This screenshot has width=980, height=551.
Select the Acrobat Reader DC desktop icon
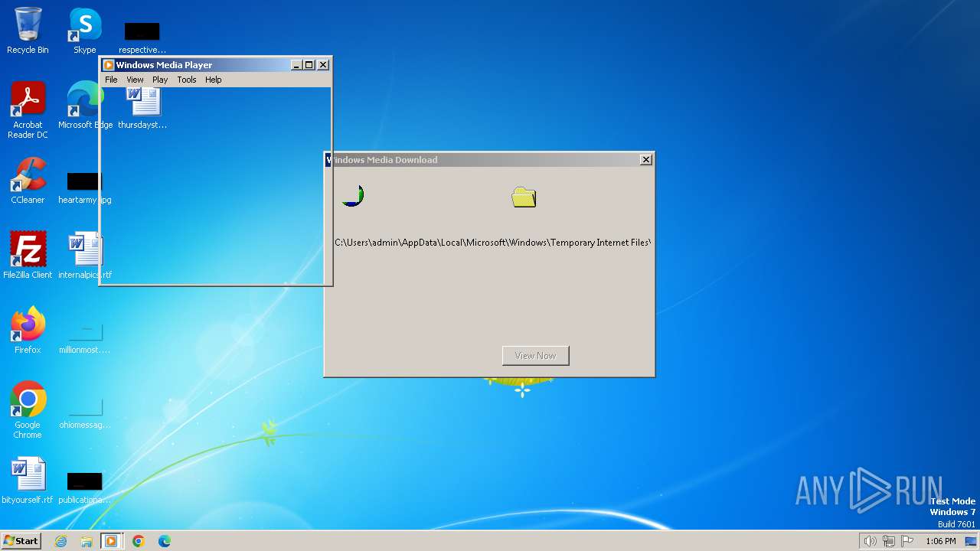pyautogui.click(x=28, y=110)
